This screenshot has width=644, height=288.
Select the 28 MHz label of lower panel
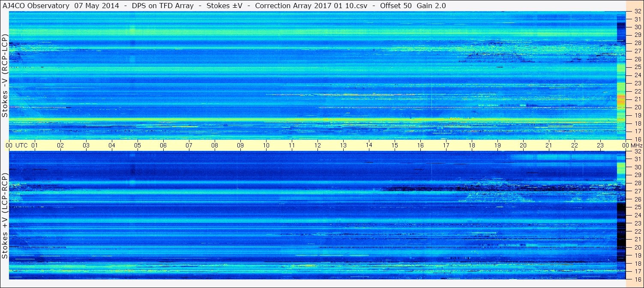(x=637, y=183)
